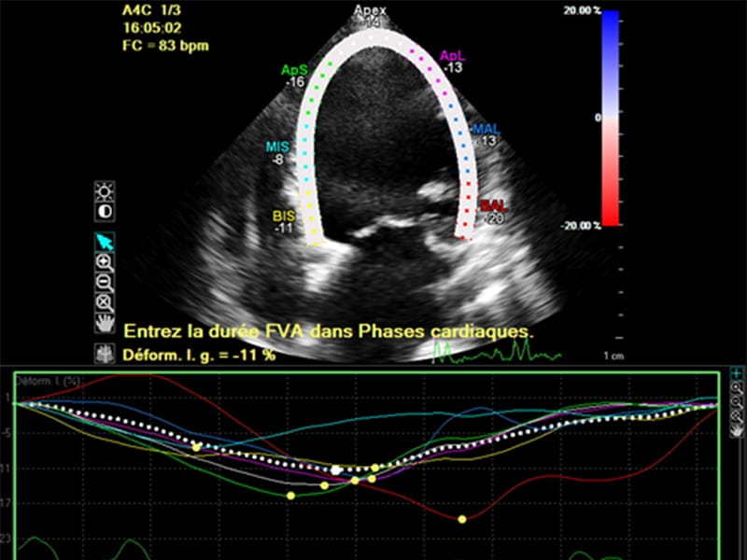Screen dimensions: 747x560
Task: Click the icon beside Déform. l. g. text
Action: coord(106,354)
